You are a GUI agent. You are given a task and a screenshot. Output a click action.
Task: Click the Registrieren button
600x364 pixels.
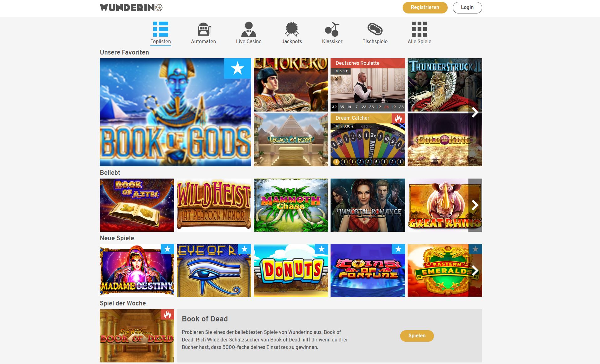pyautogui.click(x=425, y=8)
